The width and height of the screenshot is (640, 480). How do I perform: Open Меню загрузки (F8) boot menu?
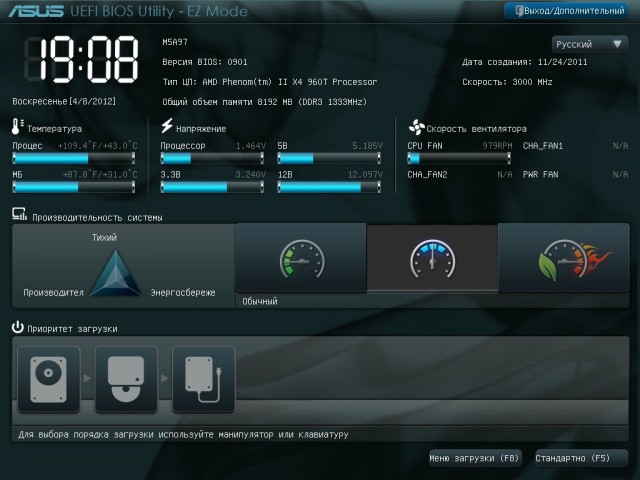475,458
